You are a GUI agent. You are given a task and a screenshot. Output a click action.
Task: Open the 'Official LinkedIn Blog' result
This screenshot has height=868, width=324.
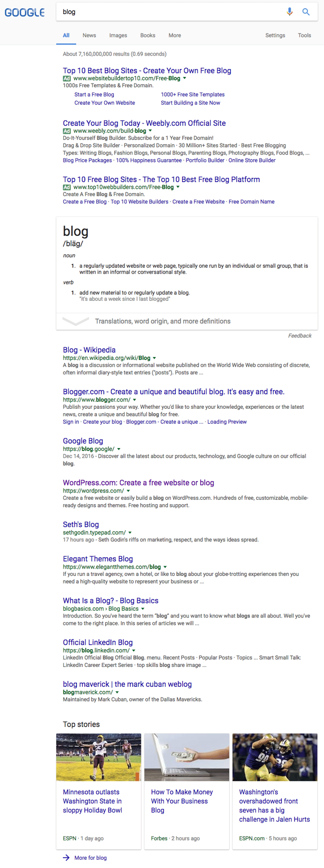(98, 642)
